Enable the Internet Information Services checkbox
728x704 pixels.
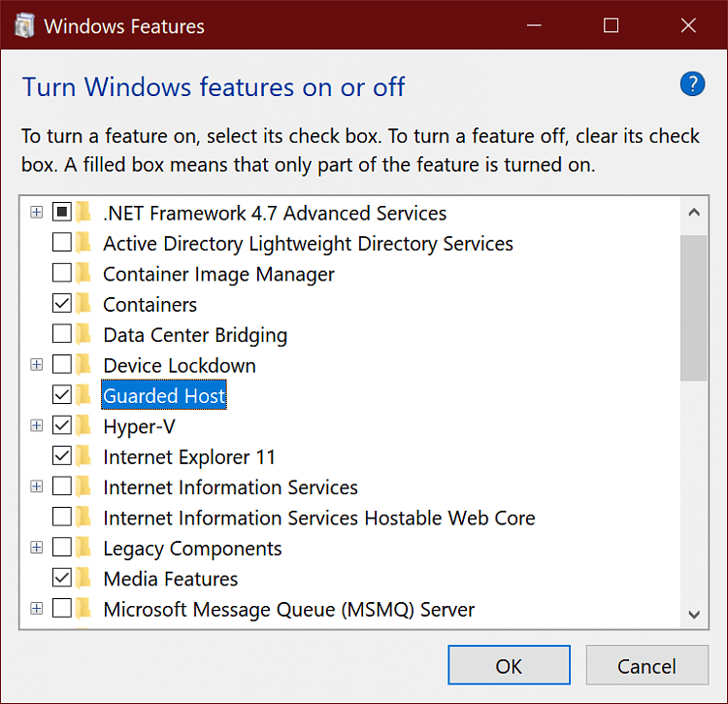pyautogui.click(x=62, y=486)
